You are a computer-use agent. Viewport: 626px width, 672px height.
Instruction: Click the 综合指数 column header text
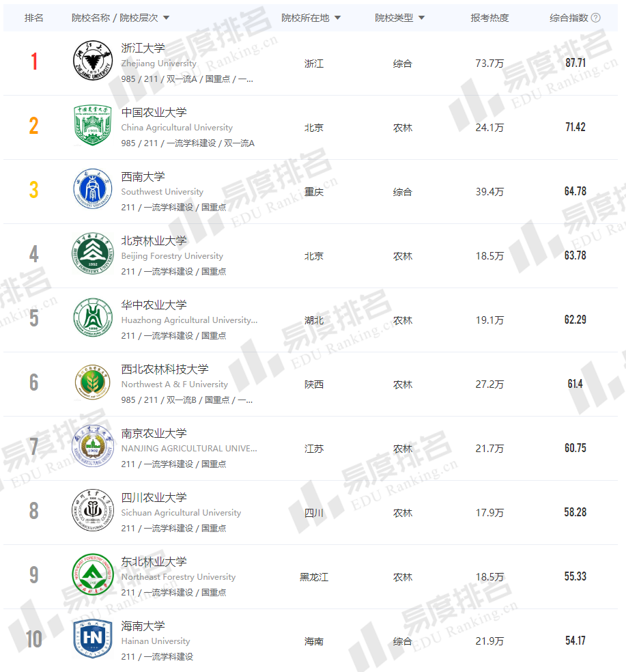pos(569,18)
